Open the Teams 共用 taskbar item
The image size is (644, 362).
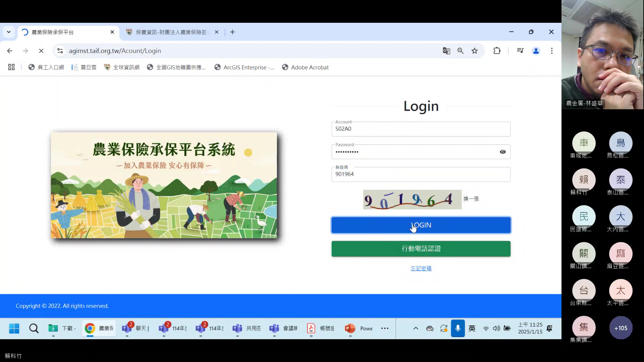[x=247, y=328]
